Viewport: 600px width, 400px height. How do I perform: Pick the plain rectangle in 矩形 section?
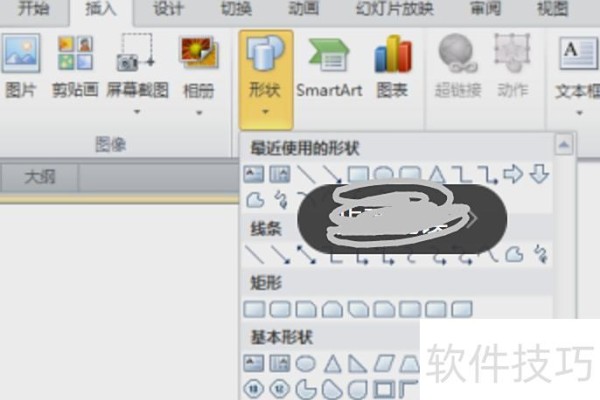tap(254, 309)
